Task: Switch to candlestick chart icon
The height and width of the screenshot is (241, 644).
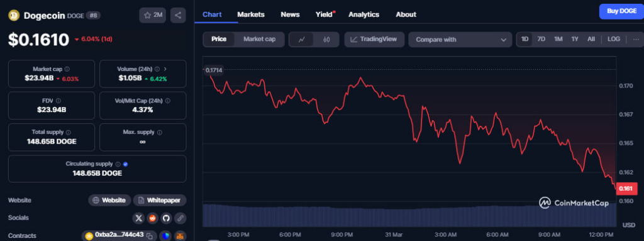Action: (x=326, y=40)
